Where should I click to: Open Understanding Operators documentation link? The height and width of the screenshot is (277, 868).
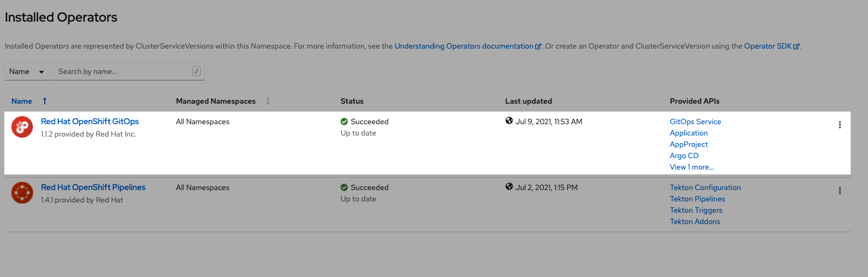point(464,46)
